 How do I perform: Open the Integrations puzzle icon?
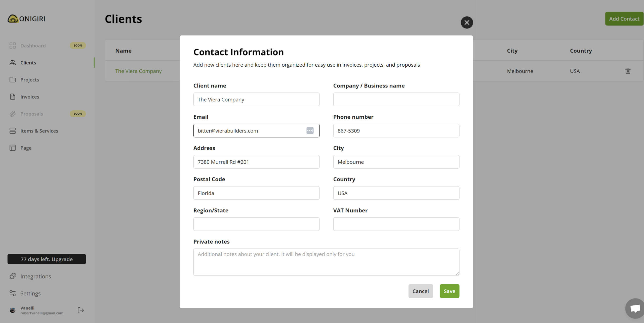click(x=13, y=276)
